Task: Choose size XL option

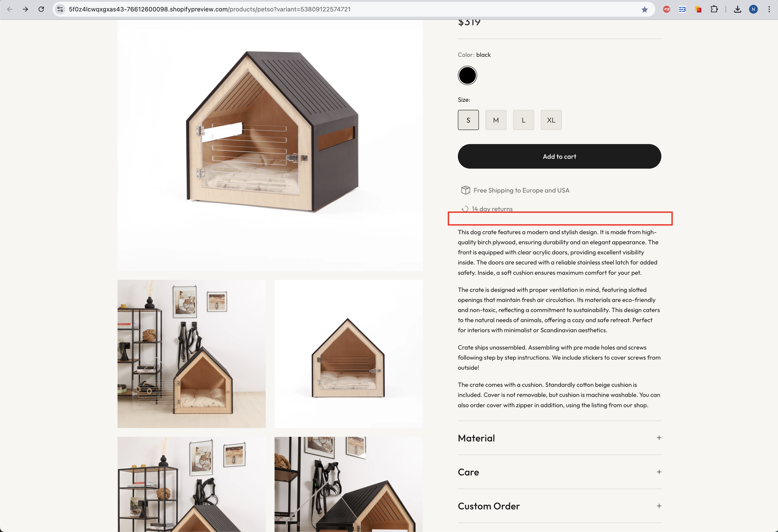Action: tap(551, 120)
